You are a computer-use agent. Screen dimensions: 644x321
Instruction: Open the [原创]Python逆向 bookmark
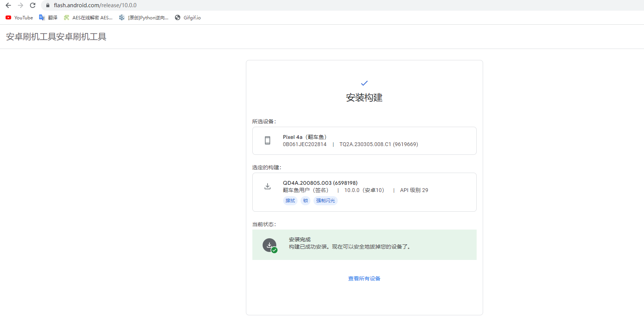(x=144, y=17)
